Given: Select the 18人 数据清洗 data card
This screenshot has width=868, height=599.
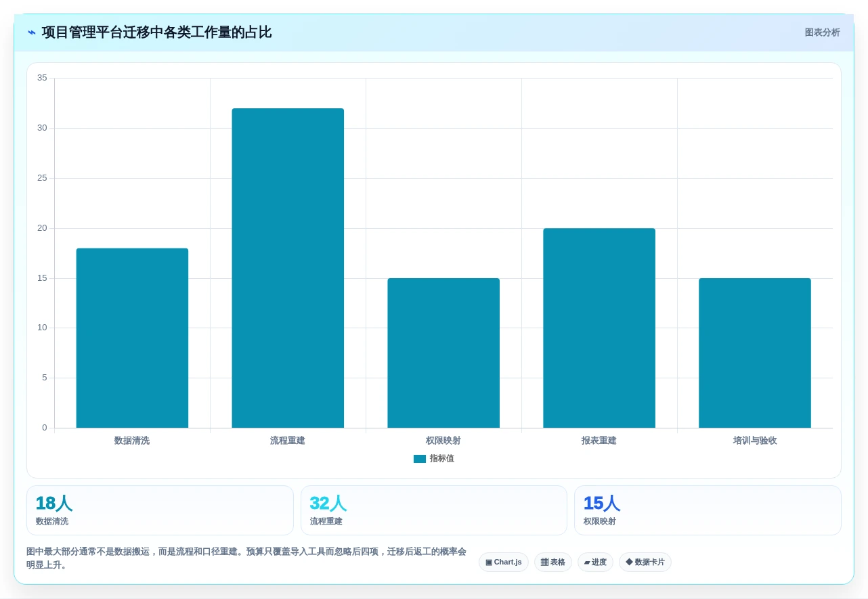Looking at the screenshot, I should 160,510.
